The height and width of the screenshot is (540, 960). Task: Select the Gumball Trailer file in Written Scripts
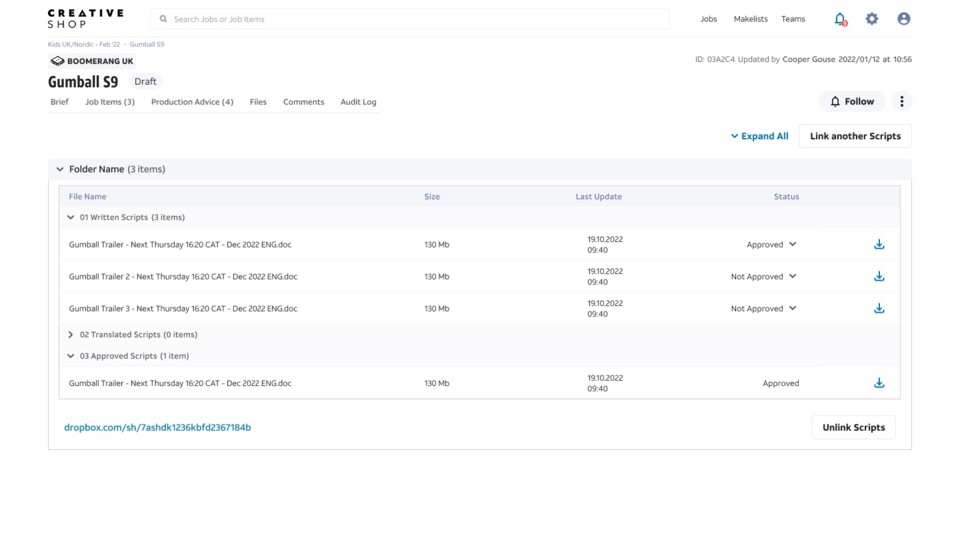tap(180, 244)
